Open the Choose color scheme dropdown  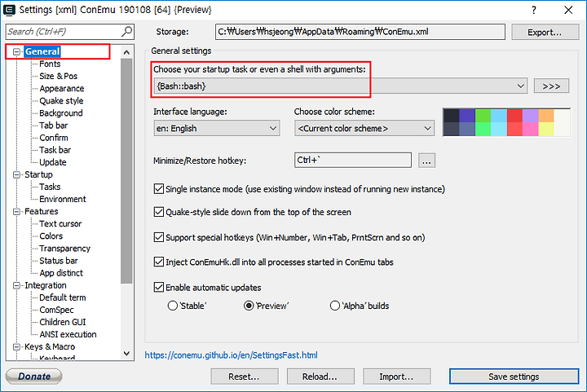coord(364,128)
